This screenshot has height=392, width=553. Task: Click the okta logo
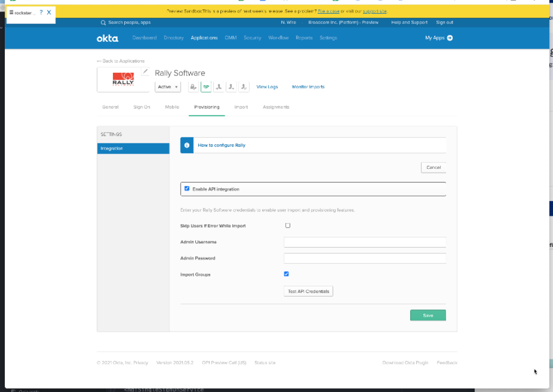pyautogui.click(x=107, y=38)
